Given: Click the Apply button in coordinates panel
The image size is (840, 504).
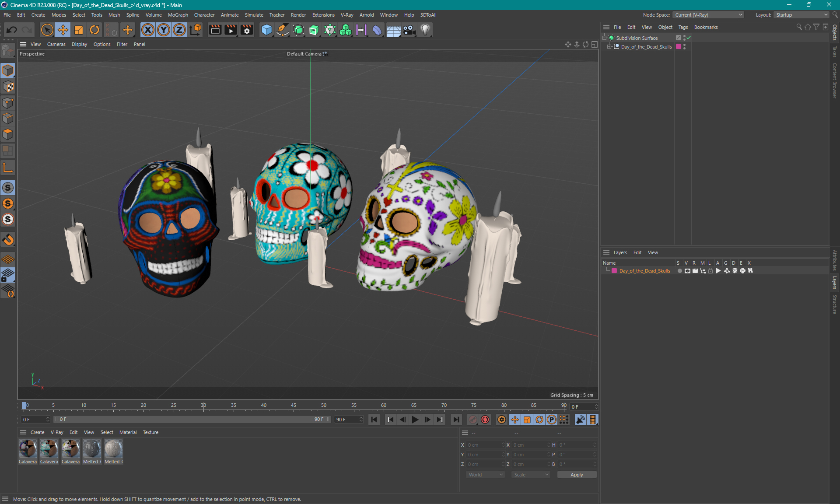Looking at the screenshot, I should click(574, 474).
